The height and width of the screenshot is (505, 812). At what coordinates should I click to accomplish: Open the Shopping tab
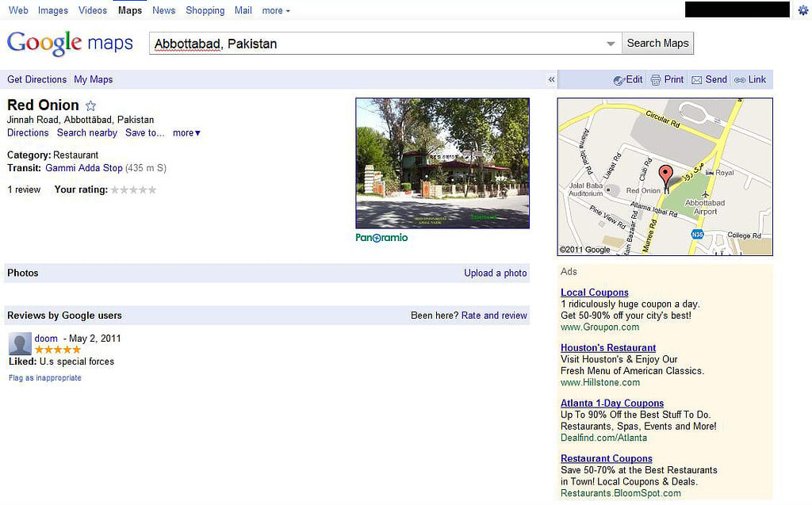point(205,10)
